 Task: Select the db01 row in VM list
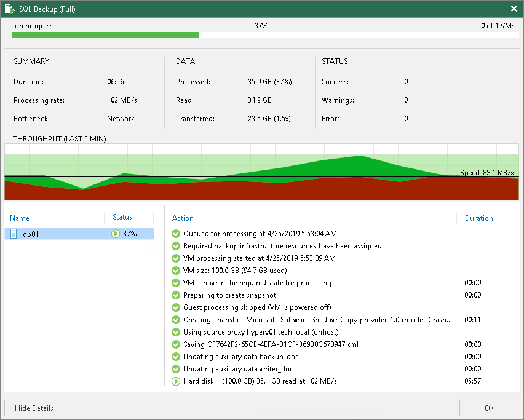tap(79, 234)
